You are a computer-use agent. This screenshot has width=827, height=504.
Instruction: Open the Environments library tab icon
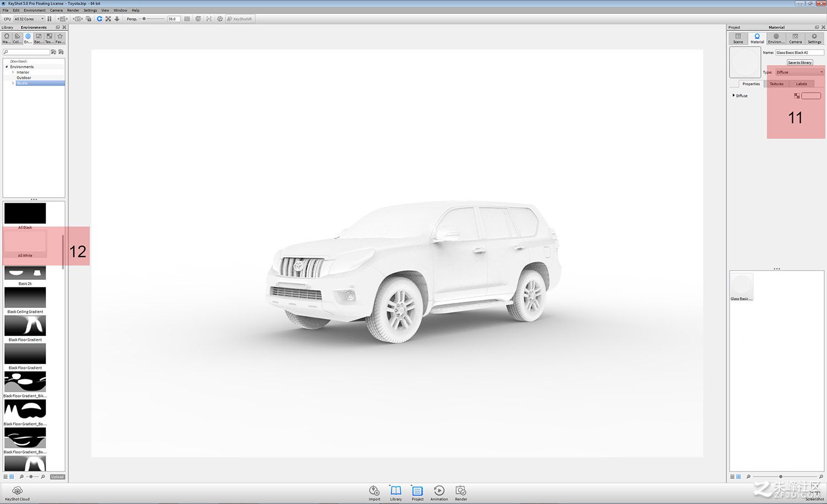pyautogui.click(x=28, y=39)
